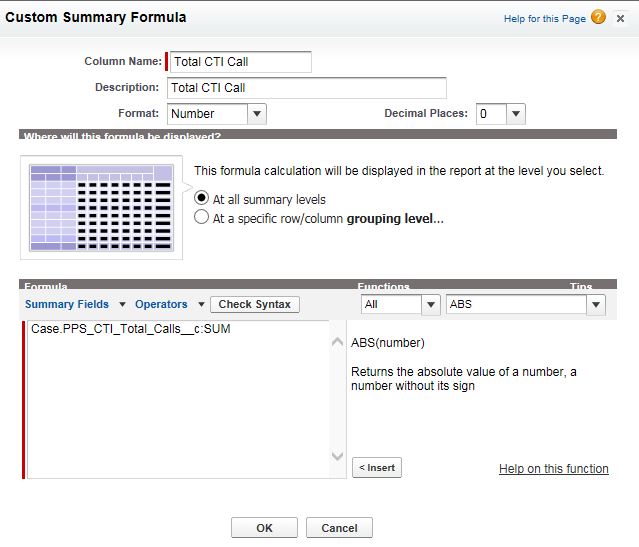This screenshot has height=547, width=639.
Task: Select 'At all summary levels' radio option
Action: (x=202, y=199)
